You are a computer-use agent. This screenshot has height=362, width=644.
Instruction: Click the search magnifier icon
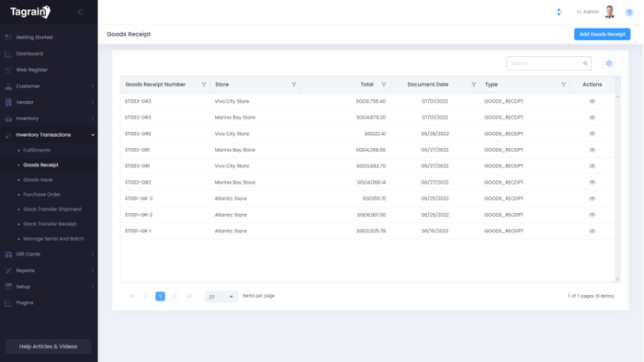pos(586,63)
